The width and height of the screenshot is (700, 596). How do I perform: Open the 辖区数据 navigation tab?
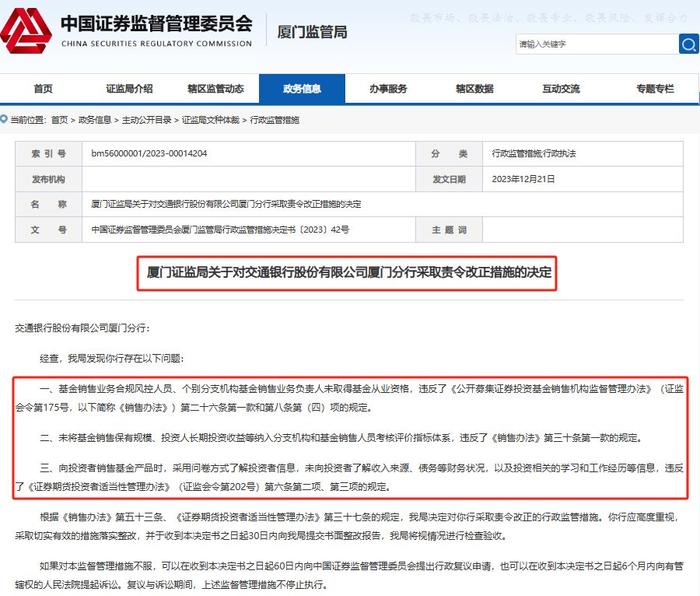tap(474, 89)
